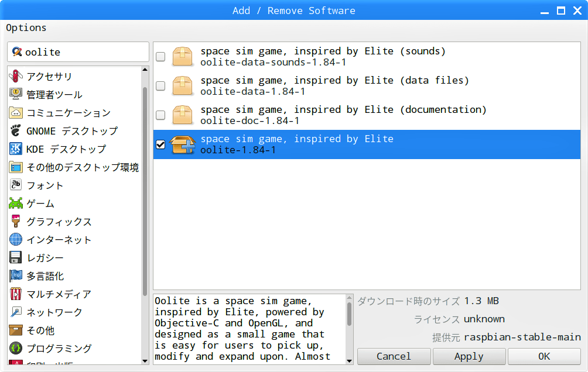Click the highlighted 'oolite-1.84-1' package name

(238, 150)
